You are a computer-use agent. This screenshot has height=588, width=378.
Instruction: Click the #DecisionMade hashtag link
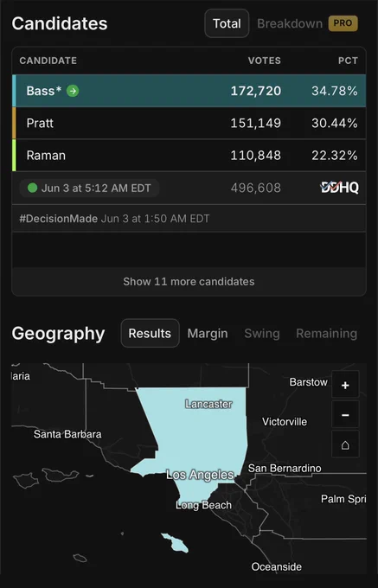tap(59, 219)
